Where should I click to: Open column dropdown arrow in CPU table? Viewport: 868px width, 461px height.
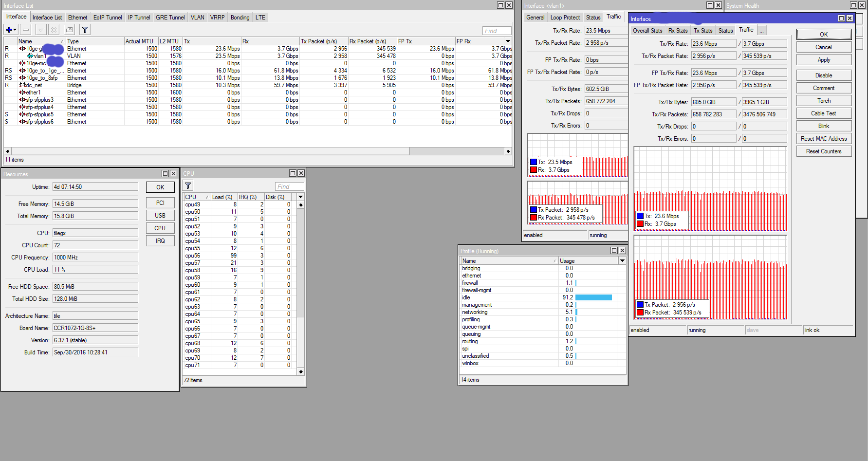[x=300, y=197]
